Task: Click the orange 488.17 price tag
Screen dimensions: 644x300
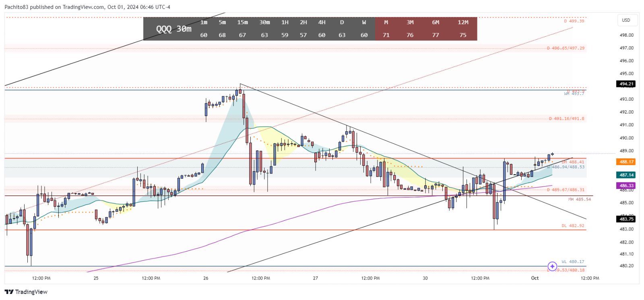Action: click(626, 162)
